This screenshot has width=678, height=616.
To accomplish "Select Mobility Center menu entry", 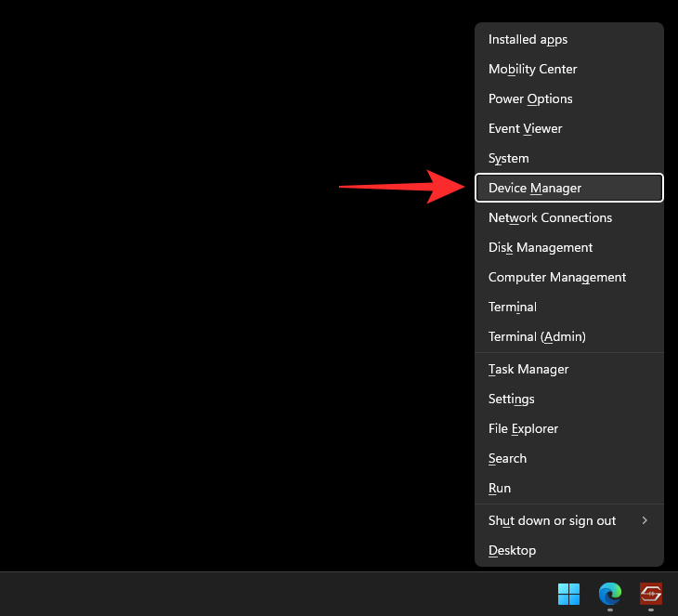I will coord(569,69).
